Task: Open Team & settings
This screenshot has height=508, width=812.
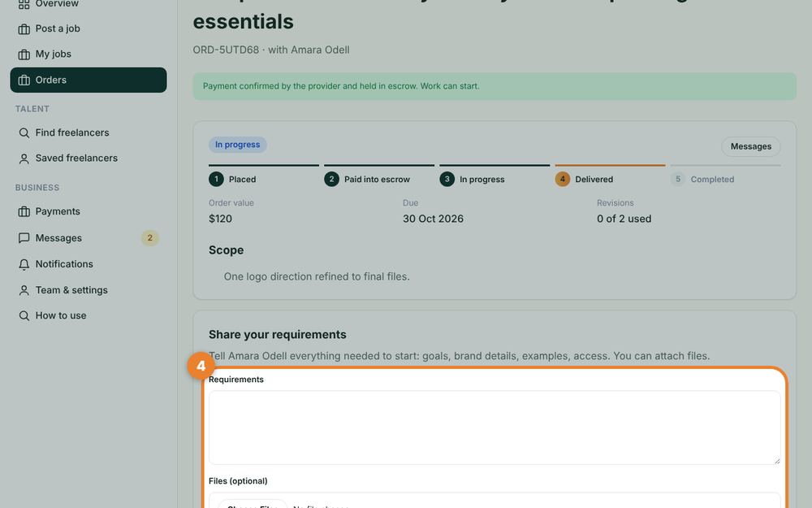Action: [89, 290]
